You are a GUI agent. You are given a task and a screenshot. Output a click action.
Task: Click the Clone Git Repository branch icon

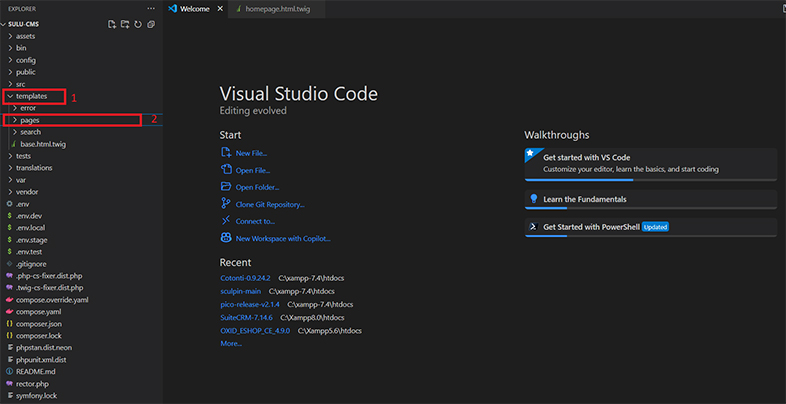(226, 204)
